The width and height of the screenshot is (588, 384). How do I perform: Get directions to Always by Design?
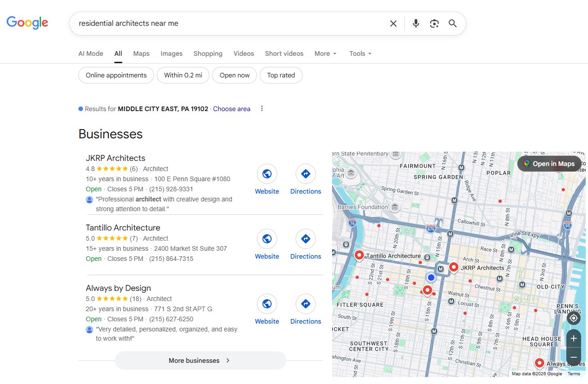305,304
